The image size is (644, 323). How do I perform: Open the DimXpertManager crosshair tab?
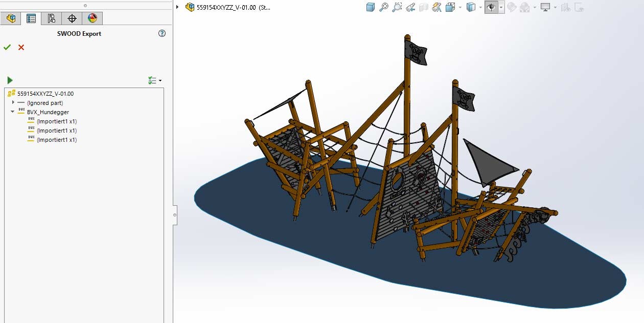click(x=72, y=18)
